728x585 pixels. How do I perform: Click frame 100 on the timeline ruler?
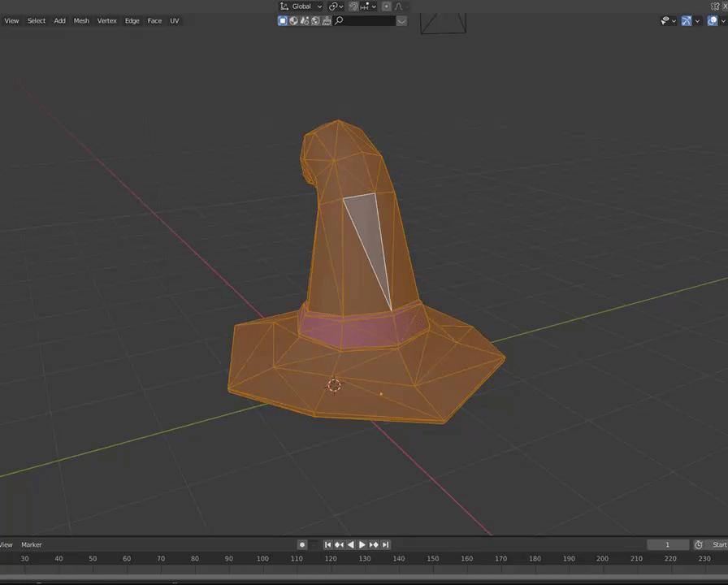[262, 558]
